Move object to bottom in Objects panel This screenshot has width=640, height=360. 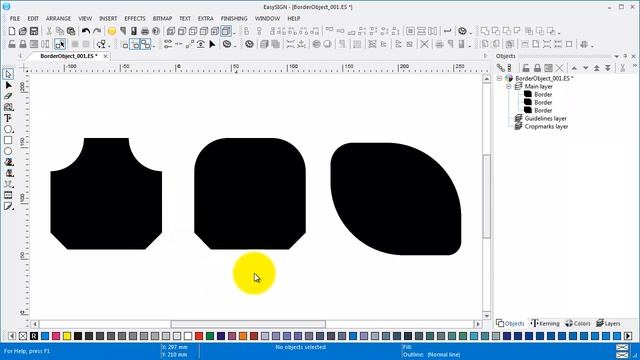point(608,68)
